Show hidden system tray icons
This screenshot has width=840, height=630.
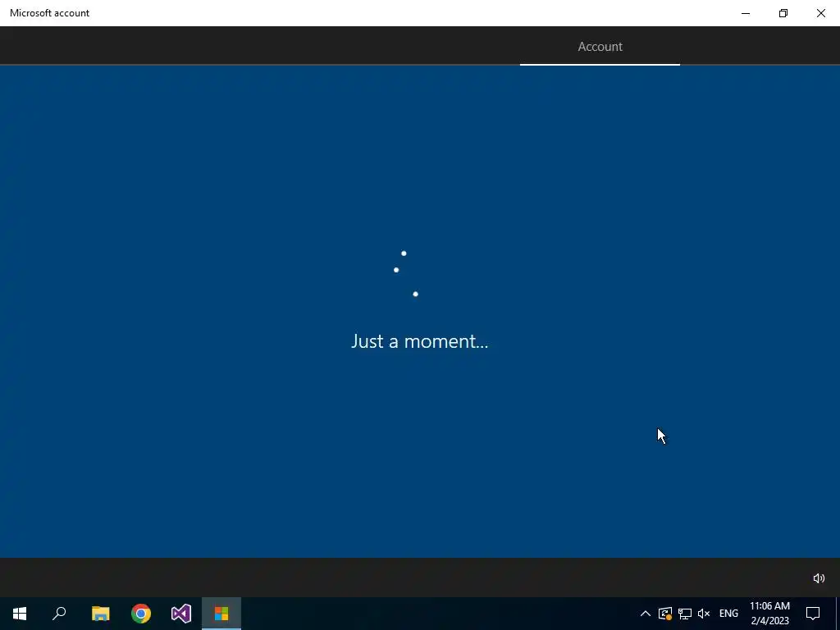pyautogui.click(x=645, y=614)
